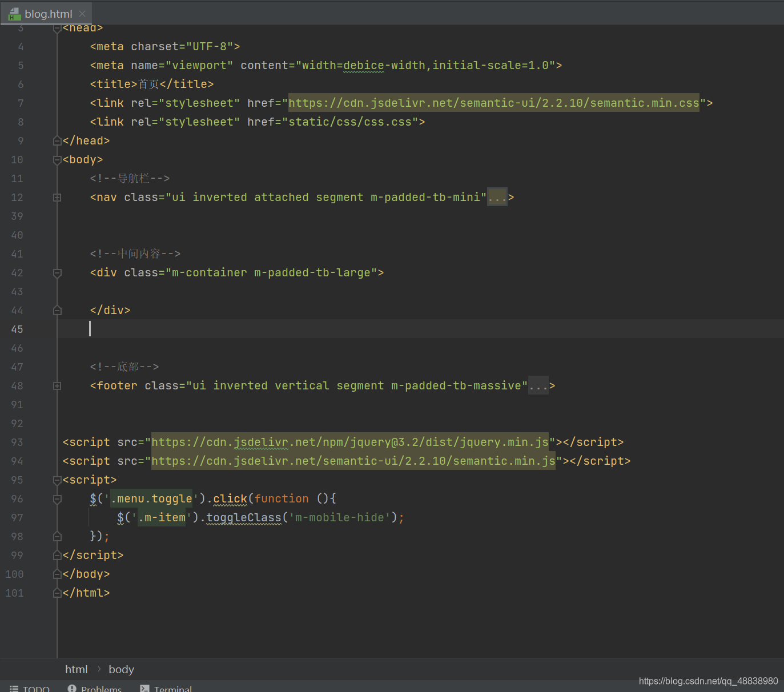
Task: Click the blog.html file type icon
Action: point(14,14)
